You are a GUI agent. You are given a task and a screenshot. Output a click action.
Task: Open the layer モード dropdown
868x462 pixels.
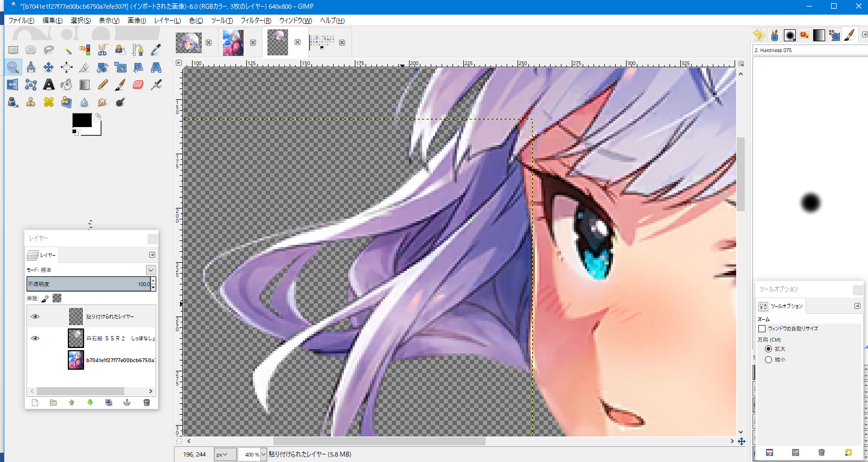click(151, 270)
